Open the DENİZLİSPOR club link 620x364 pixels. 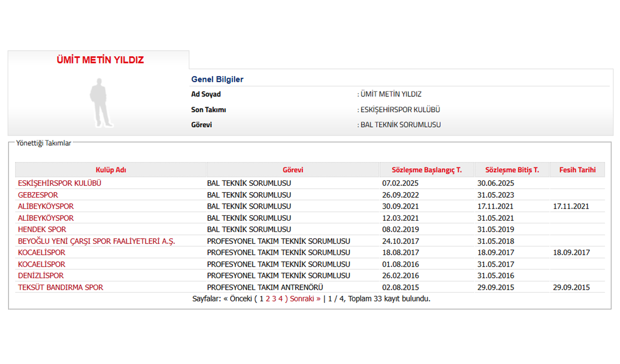tap(41, 275)
